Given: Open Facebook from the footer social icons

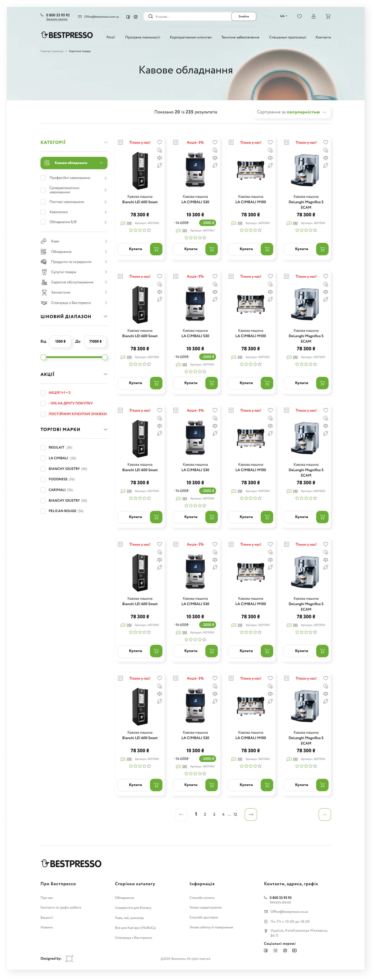Looking at the screenshot, I should (266, 950).
